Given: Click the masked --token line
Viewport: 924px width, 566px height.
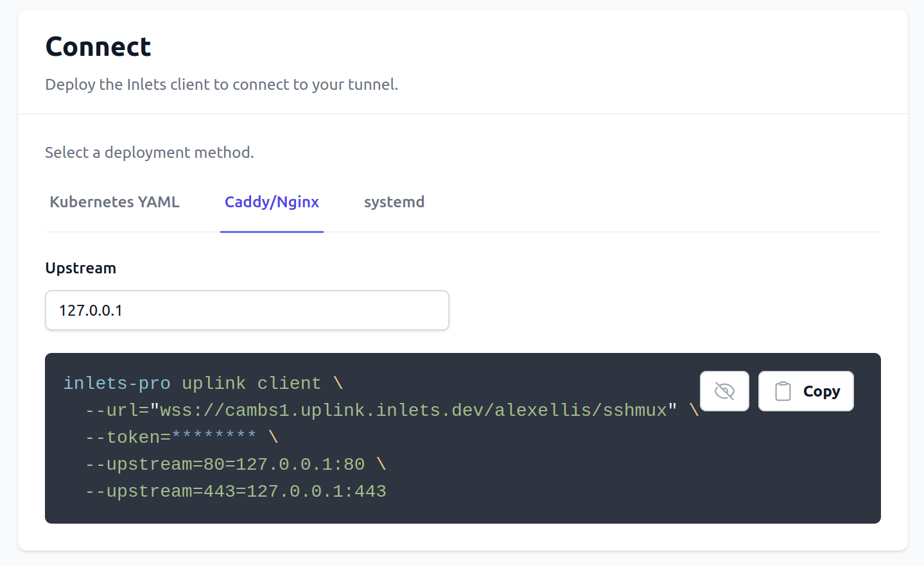Looking at the screenshot, I should (182, 437).
